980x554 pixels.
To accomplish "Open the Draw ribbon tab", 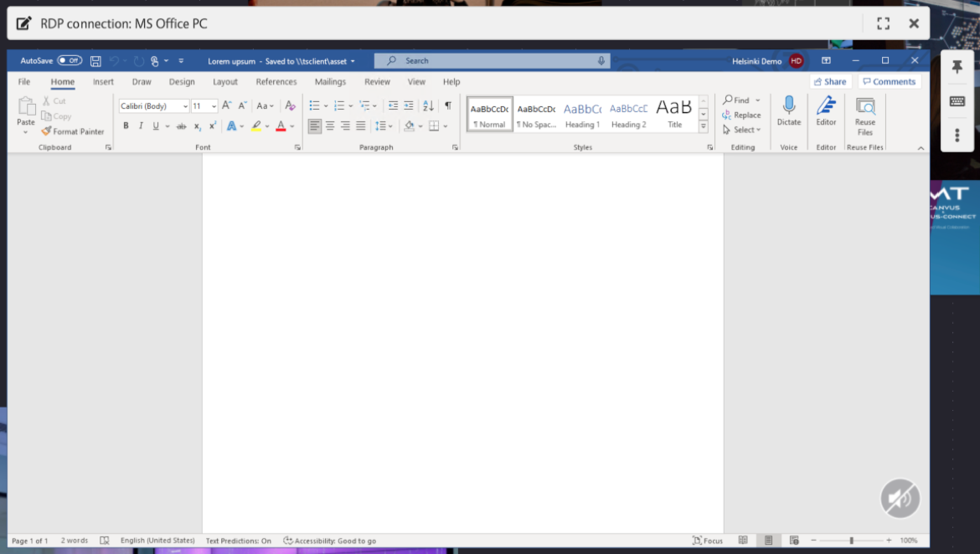I will [142, 81].
